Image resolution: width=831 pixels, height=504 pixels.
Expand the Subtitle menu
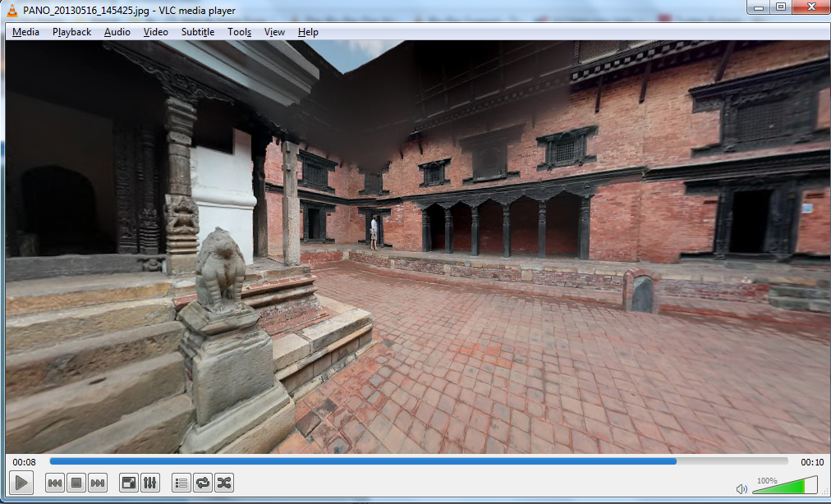coord(198,32)
